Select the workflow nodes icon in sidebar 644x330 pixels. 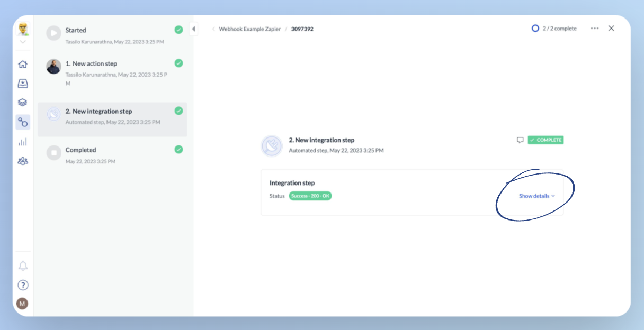pos(23,122)
